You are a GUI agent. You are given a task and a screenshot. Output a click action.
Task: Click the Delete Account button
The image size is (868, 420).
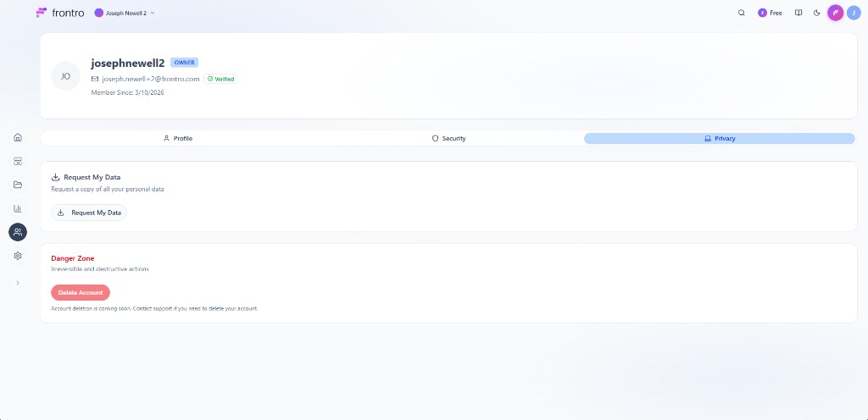(81, 292)
